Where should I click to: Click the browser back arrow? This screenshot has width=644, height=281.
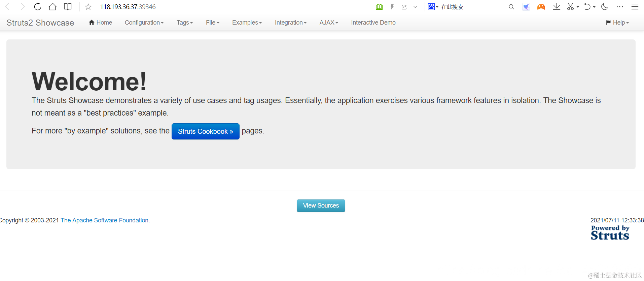pos(7,7)
